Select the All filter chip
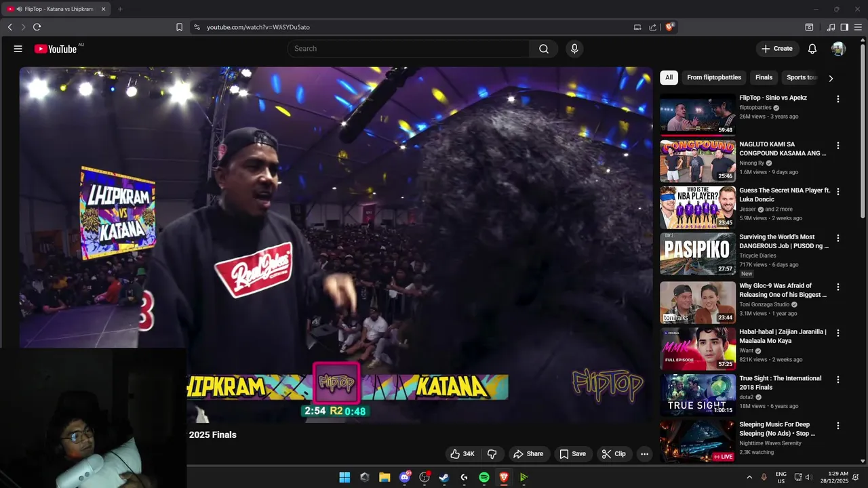Screen dimensions: 868x488 (669, 77)
